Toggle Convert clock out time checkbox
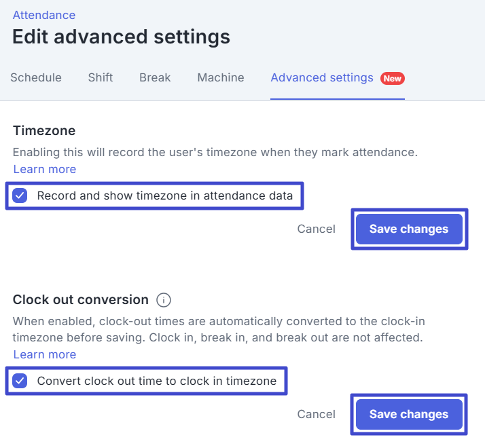 click(x=20, y=381)
